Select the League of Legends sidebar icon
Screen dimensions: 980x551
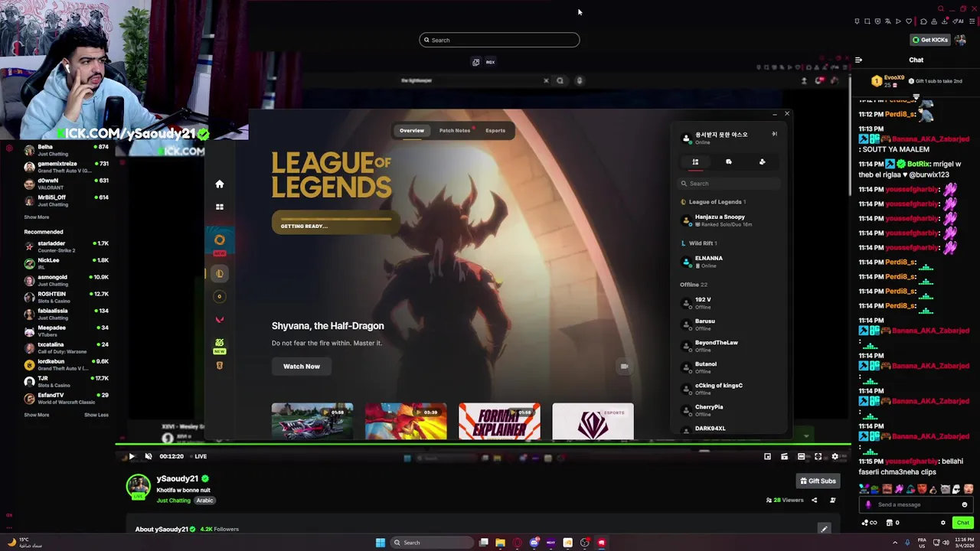tap(220, 273)
